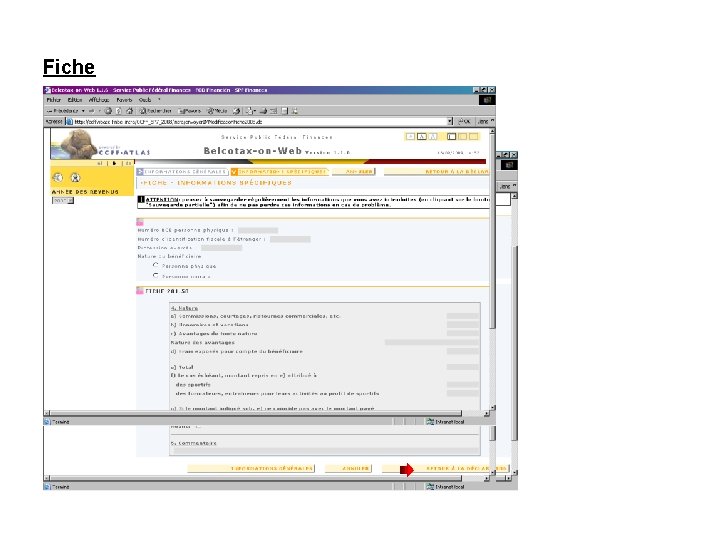Click the medium font size A button
Screen dimensions: 720x540
click(422, 136)
